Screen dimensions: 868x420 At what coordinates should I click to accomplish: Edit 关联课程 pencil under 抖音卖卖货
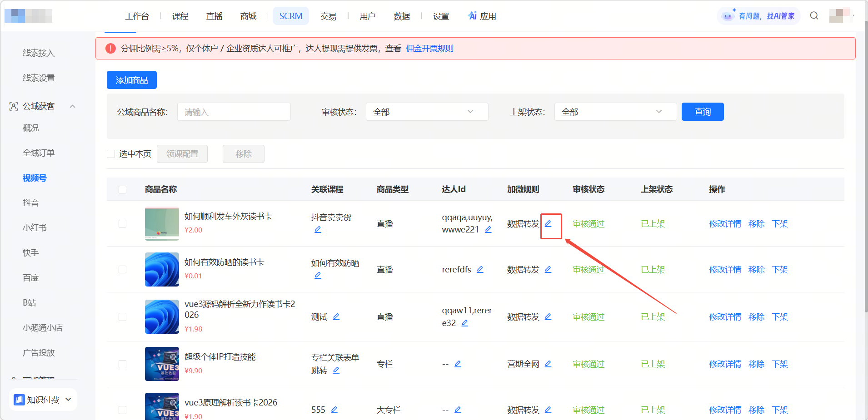pos(318,230)
